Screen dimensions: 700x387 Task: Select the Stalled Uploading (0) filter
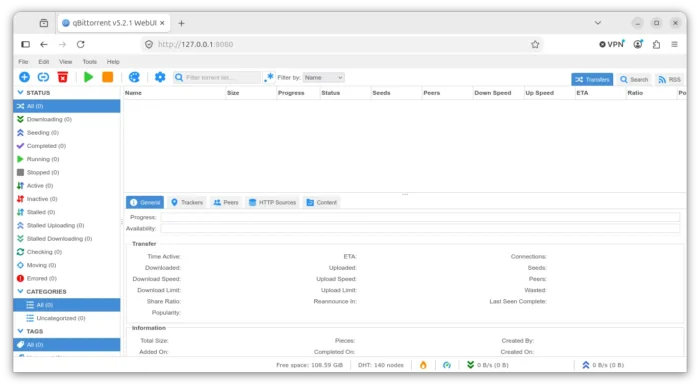pyautogui.click(x=67, y=225)
